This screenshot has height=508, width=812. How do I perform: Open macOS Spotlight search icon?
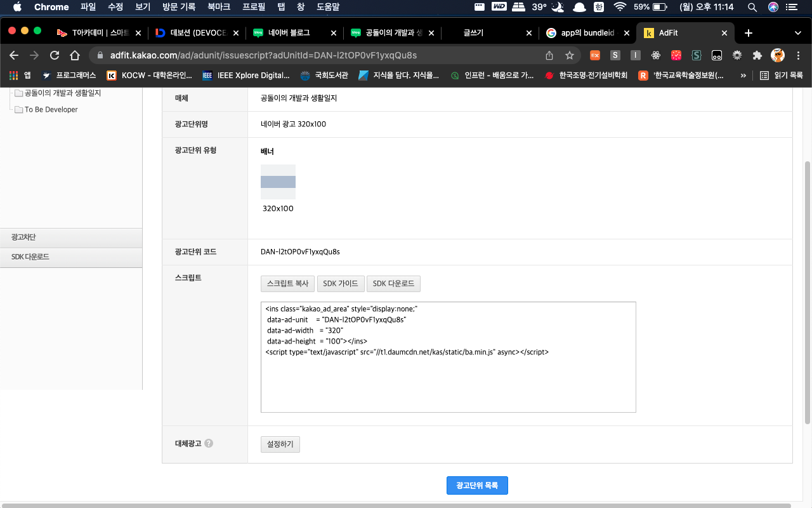[752, 7]
